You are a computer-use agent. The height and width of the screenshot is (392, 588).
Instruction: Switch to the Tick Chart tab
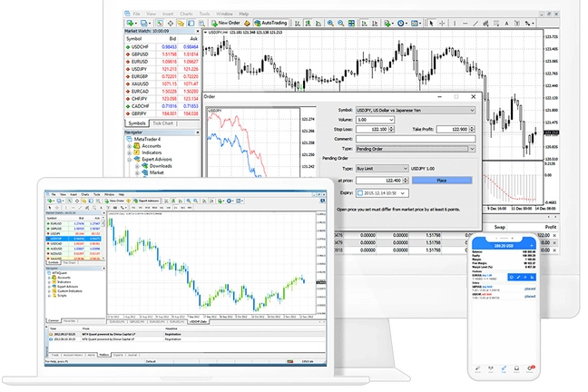tap(164, 122)
